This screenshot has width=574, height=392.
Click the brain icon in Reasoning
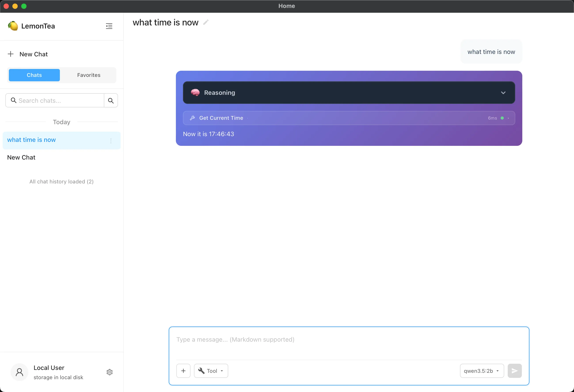[x=195, y=93]
